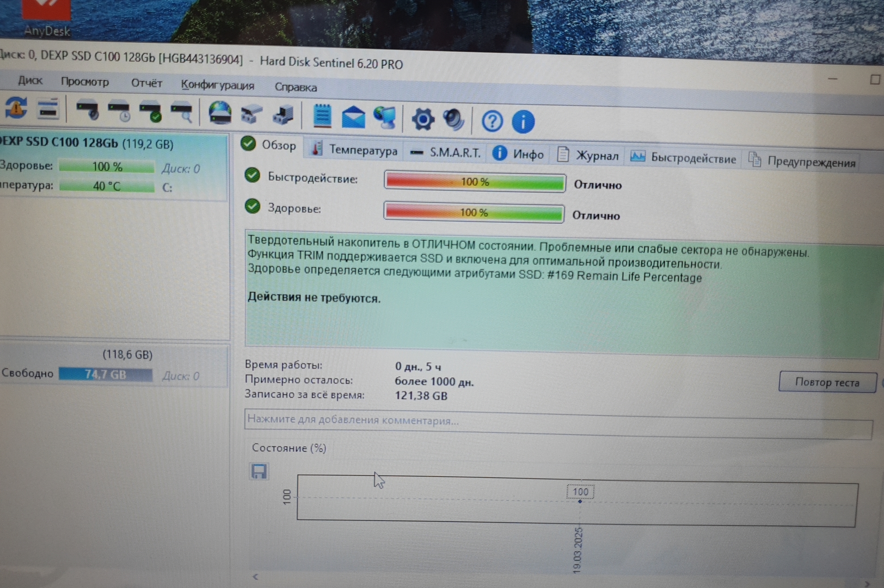This screenshot has height=588, width=884.
Task: Click the refresh disk information icon
Action: pos(16,108)
